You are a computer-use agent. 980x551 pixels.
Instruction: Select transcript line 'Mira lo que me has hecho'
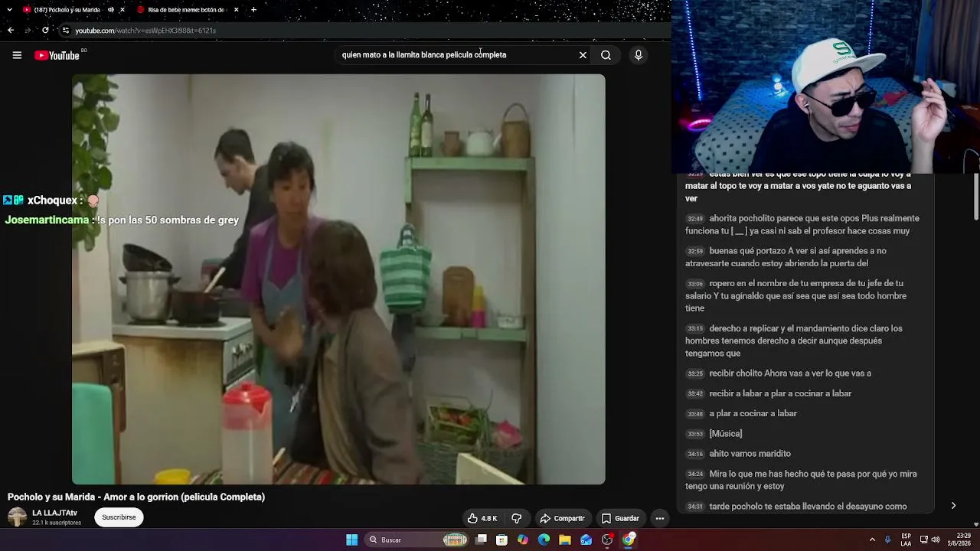(802, 480)
